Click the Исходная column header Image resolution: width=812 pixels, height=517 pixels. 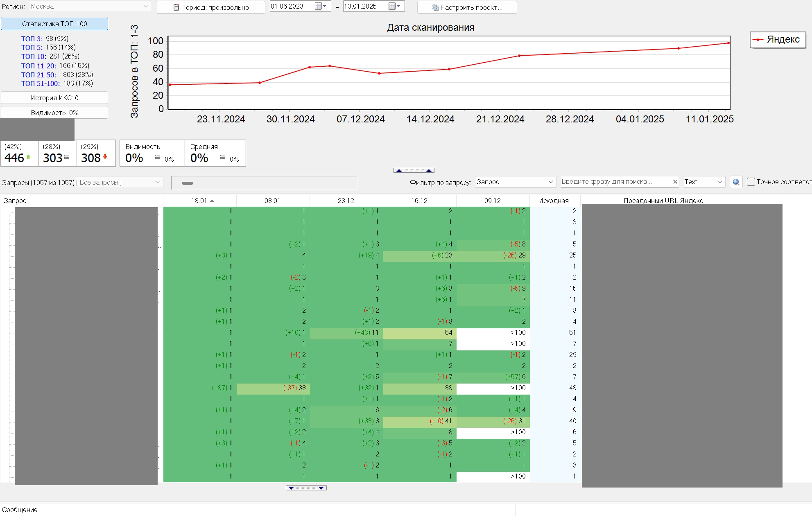coord(554,201)
